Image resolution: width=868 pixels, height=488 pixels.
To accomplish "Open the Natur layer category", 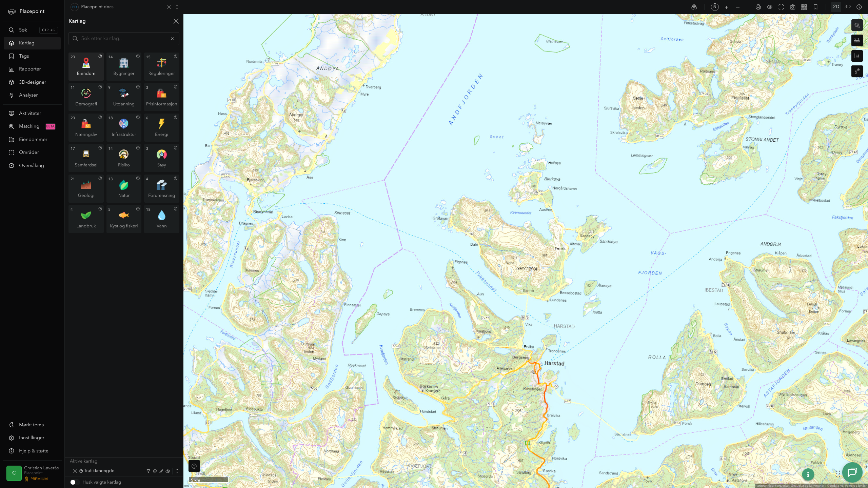I will (x=124, y=188).
